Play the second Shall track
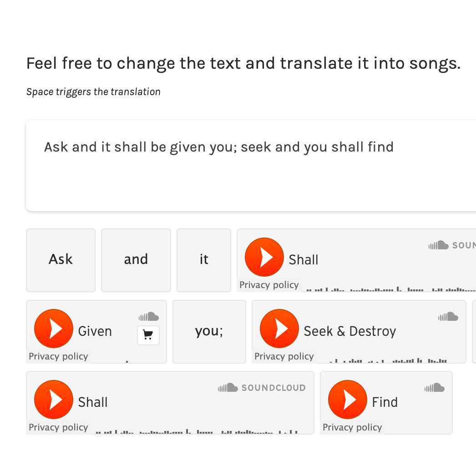476x476 pixels. [x=54, y=400]
